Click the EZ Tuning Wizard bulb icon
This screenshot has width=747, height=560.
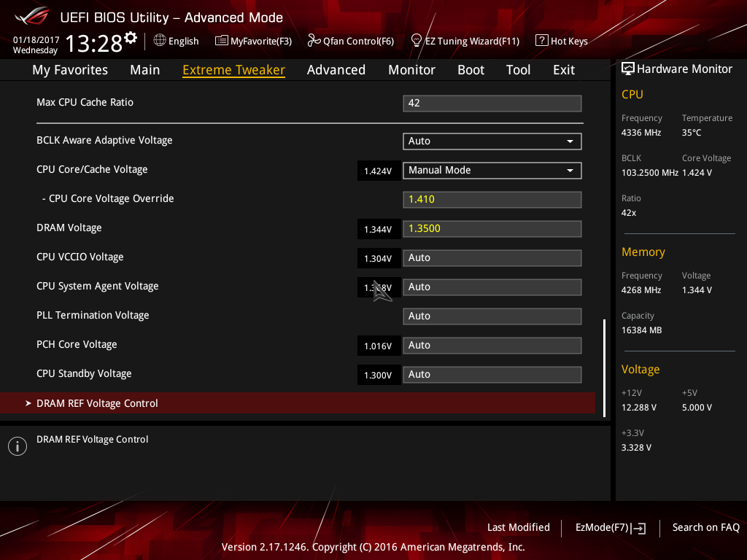(x=416, y=41)
